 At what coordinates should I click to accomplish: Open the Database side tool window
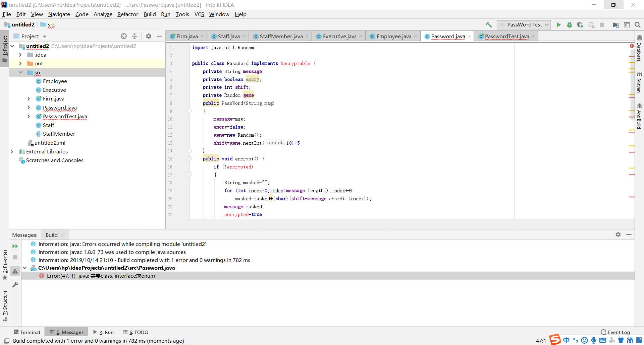click(639, 49)
